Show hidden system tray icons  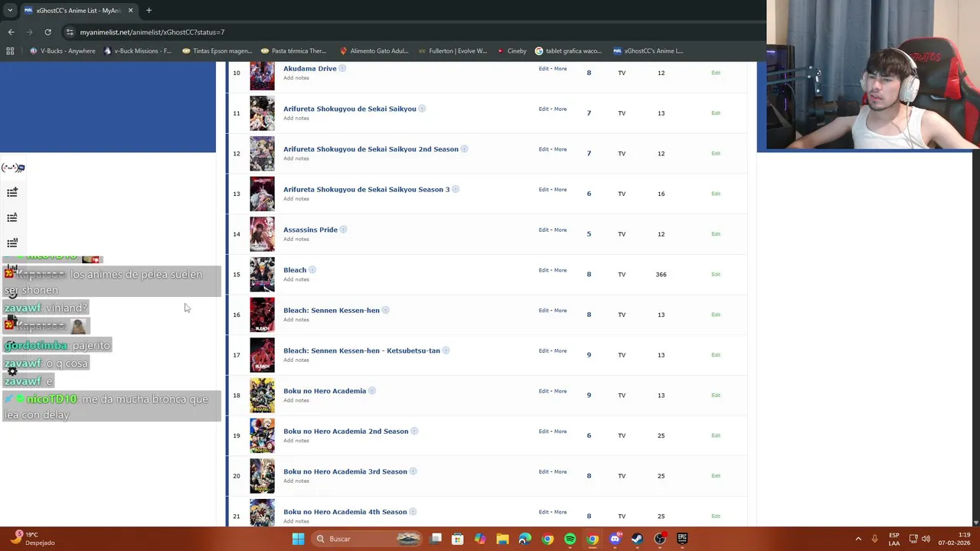point(858,539)
